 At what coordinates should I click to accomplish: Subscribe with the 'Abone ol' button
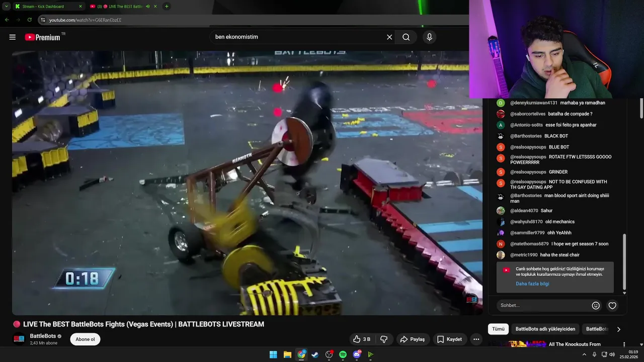coord(85,339)
